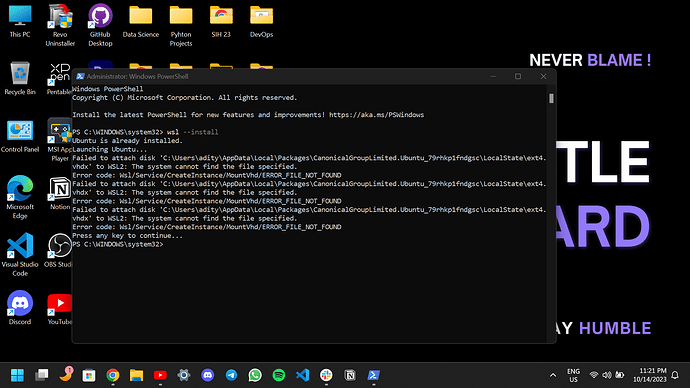Open WhatsApp from the taskbar
This screenshot has width=690, height=388.
coord(255,375)
